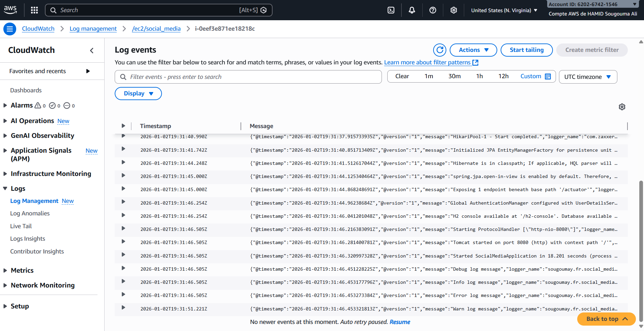644x331 pixels.
Task: Expand the Warn log message row
Action: (x=123, y=307)
